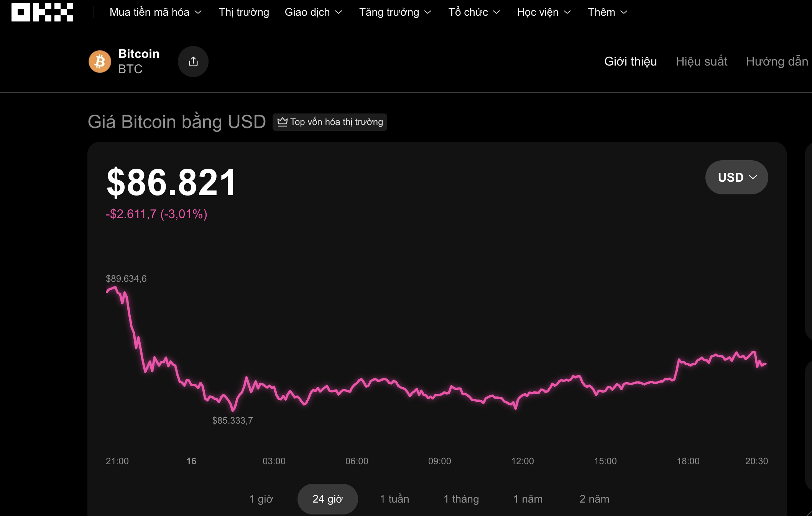Image resolution: width=812 pixels, height=516 pixels.
Task: Open the Thị trường menu item
Action: point(244,12)
